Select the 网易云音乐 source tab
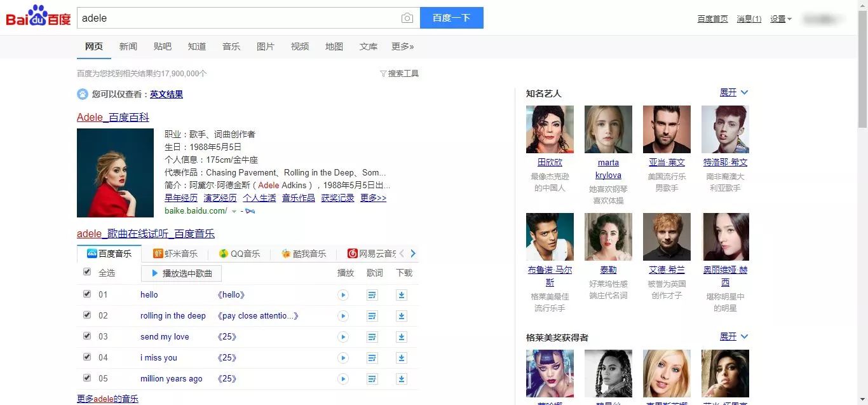 click(371, 254)
